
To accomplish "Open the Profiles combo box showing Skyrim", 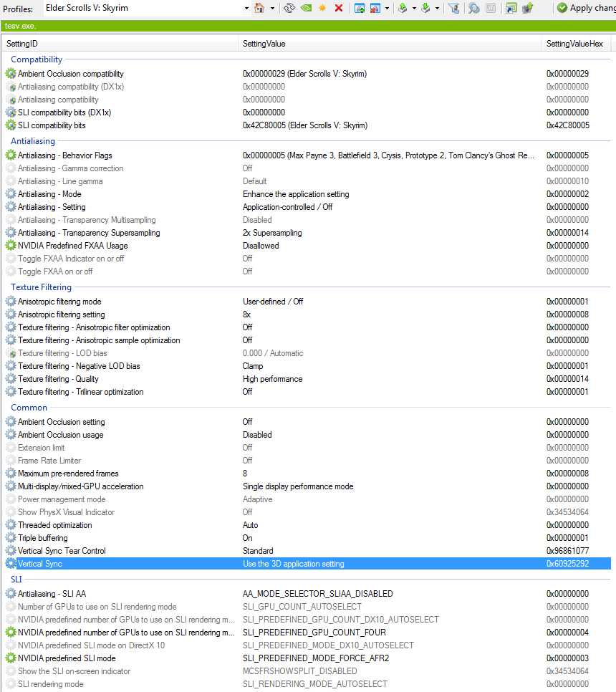I will (x=148, y=8).
